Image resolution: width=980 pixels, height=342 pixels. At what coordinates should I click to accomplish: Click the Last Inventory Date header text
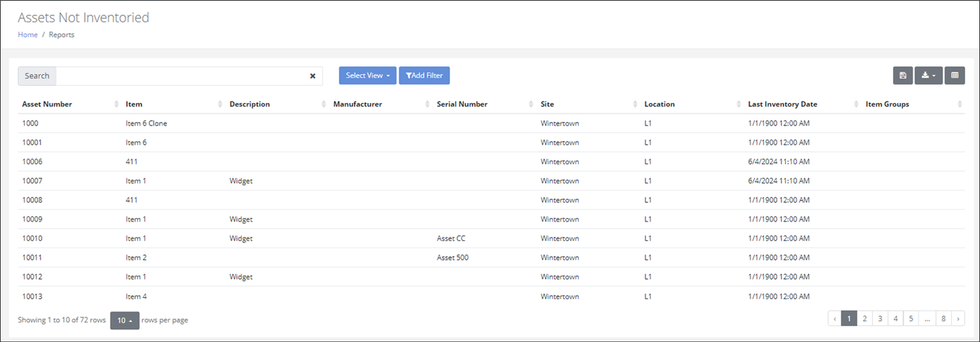(783, 104)
